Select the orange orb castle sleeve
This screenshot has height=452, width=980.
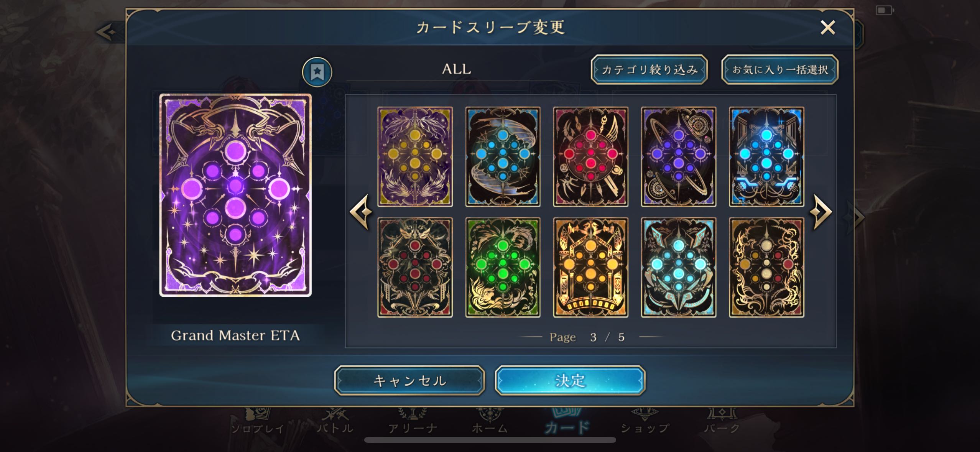(x=591, y=268)
